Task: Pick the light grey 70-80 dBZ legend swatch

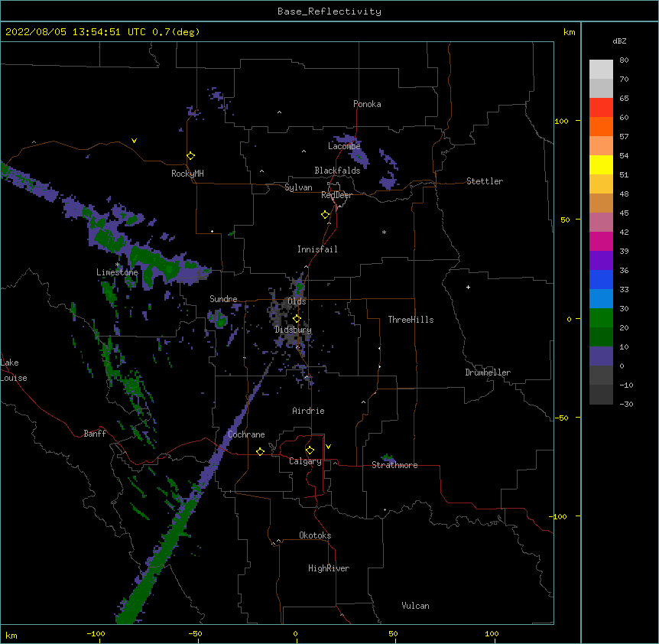Action: [x=601, y=70]
